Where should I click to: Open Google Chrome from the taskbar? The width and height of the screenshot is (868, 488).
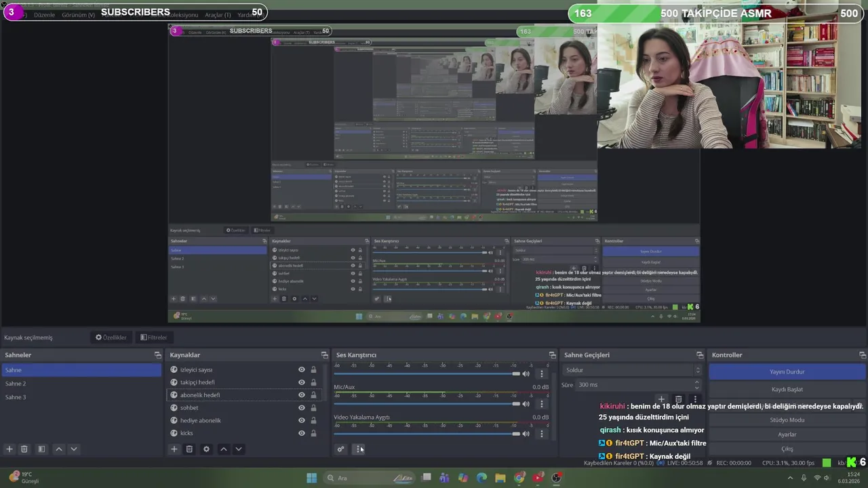[519, 478]
